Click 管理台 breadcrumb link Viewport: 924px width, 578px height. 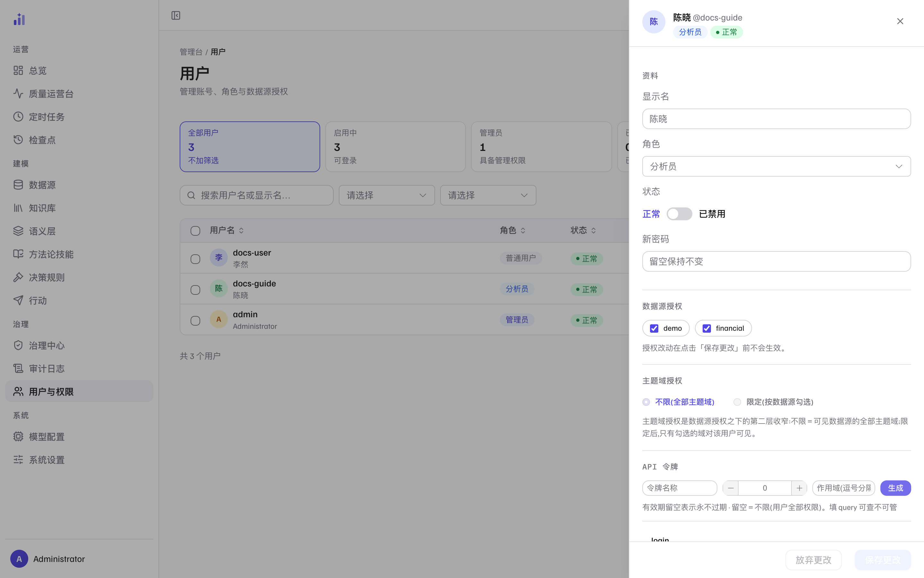coord(191,52)
